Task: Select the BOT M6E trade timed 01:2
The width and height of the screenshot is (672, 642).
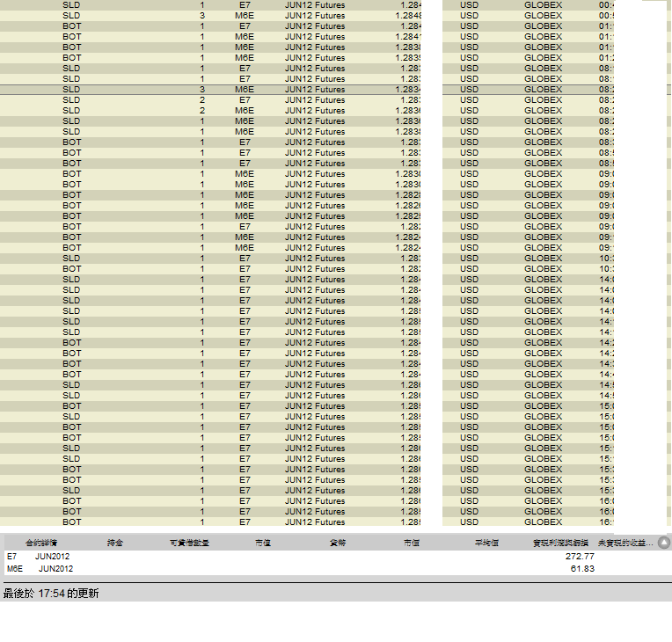Action: coord(307,58)
